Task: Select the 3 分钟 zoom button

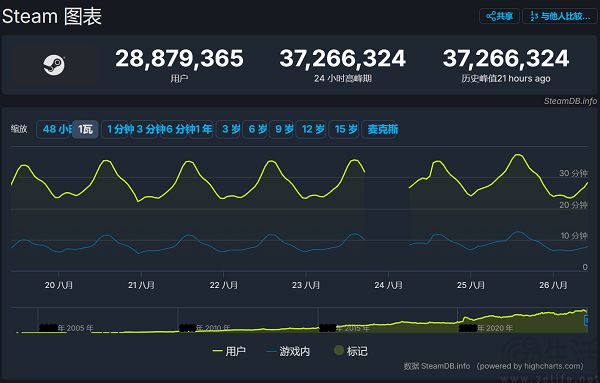Action: point(148,129)
